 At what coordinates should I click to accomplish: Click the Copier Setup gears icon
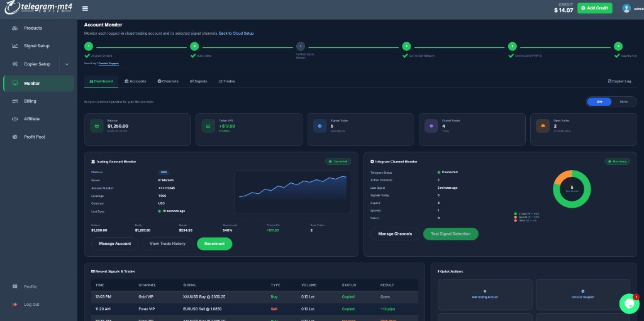pyautogui.click(x=15, y=64)
